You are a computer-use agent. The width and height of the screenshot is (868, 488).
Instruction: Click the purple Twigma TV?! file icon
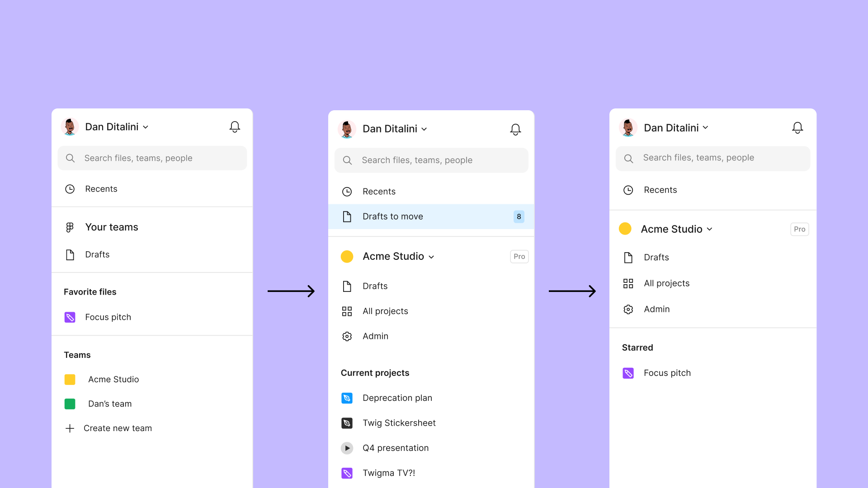pos(347,473)
